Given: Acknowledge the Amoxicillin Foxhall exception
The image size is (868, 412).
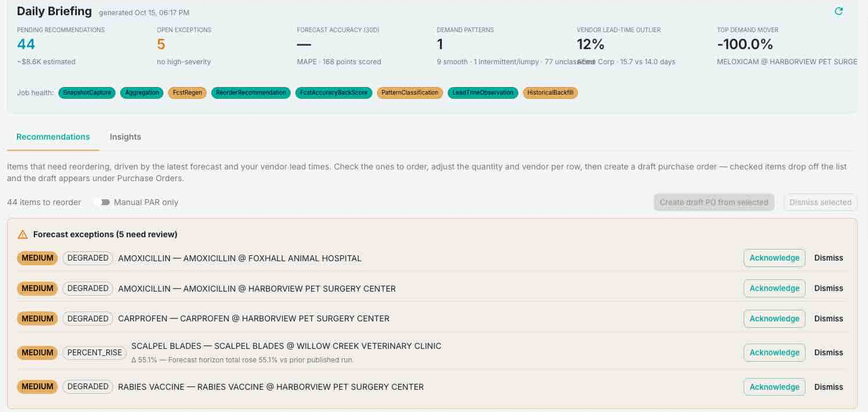Looking at the screenshot, I should tap(774, 258).
